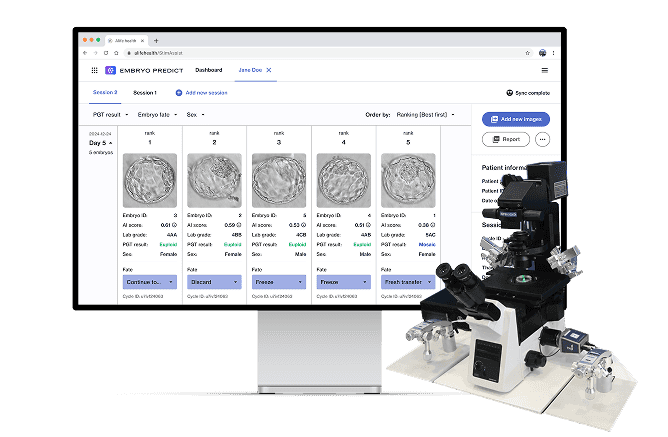Open the hamburger menu icon
The width and height of the screenshot is (668, 437).
click(x=544, y=70)
